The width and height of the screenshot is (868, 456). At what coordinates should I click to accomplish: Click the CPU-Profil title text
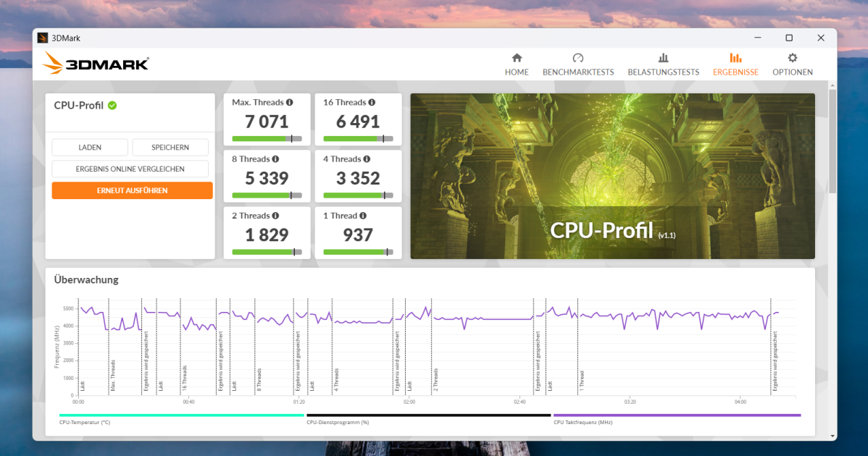click(x=78, y=106)
